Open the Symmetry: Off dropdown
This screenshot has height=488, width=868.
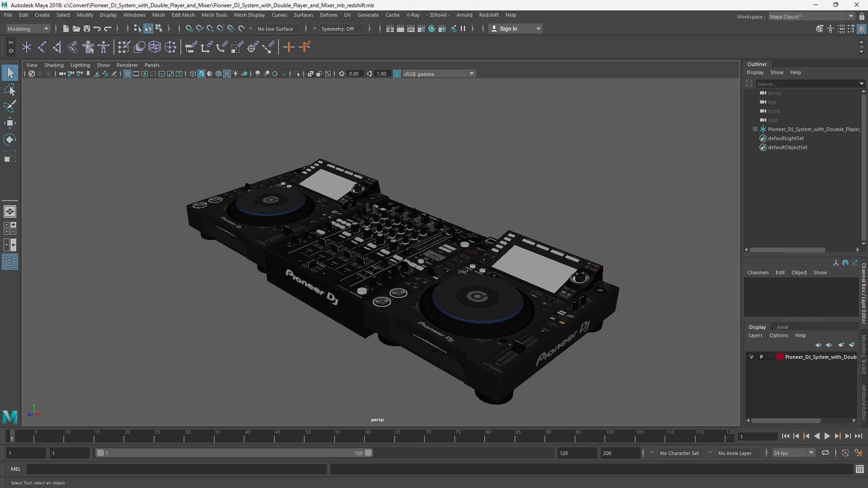point(342,28)
